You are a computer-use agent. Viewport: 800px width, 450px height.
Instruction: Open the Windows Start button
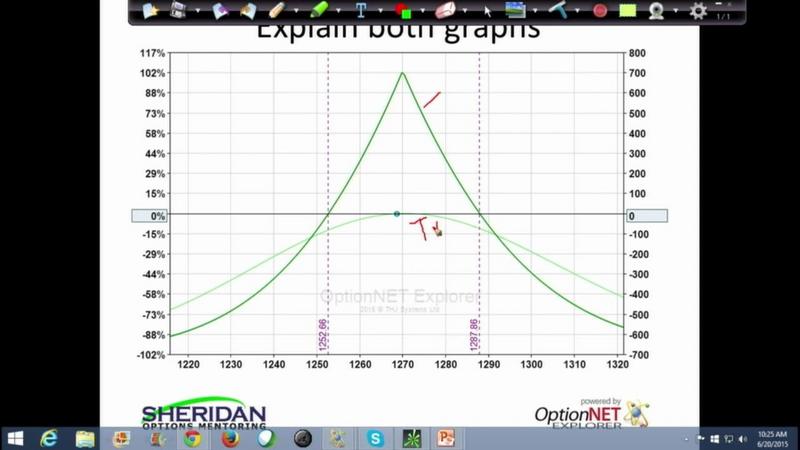[15, 438]
